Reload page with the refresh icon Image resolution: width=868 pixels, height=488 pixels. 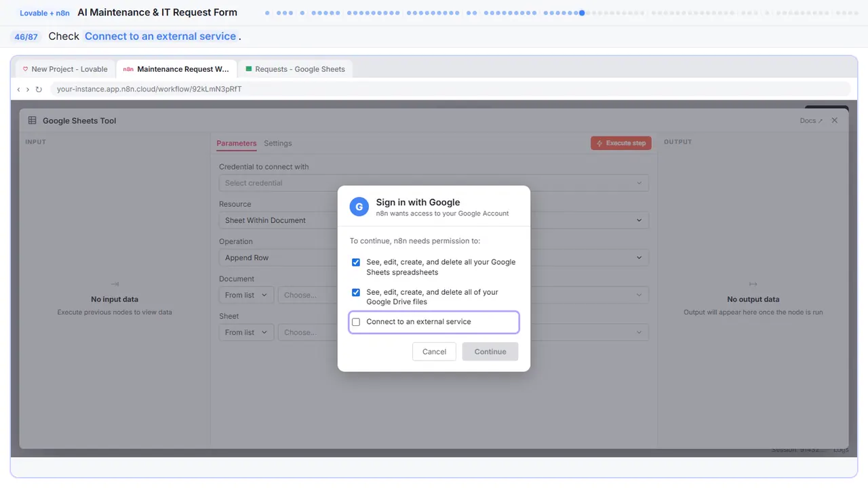[39, 89]
